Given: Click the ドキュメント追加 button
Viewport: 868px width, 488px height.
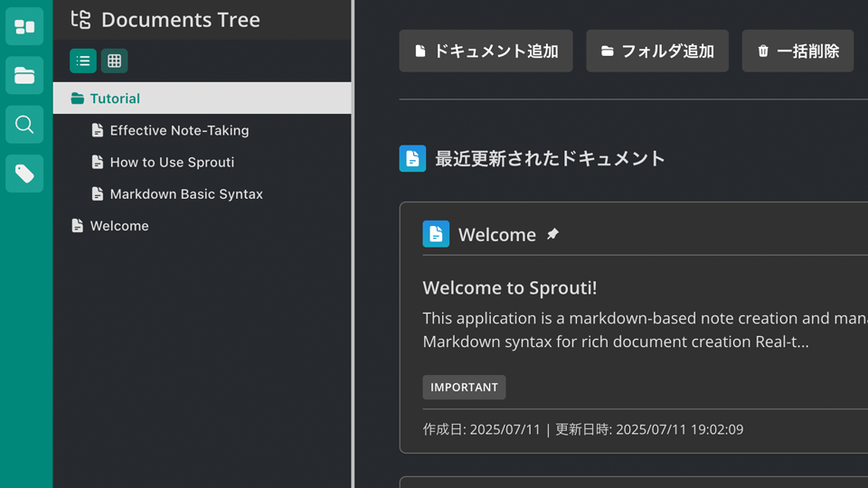Looking at the screenshot, I should click(486, 51).
